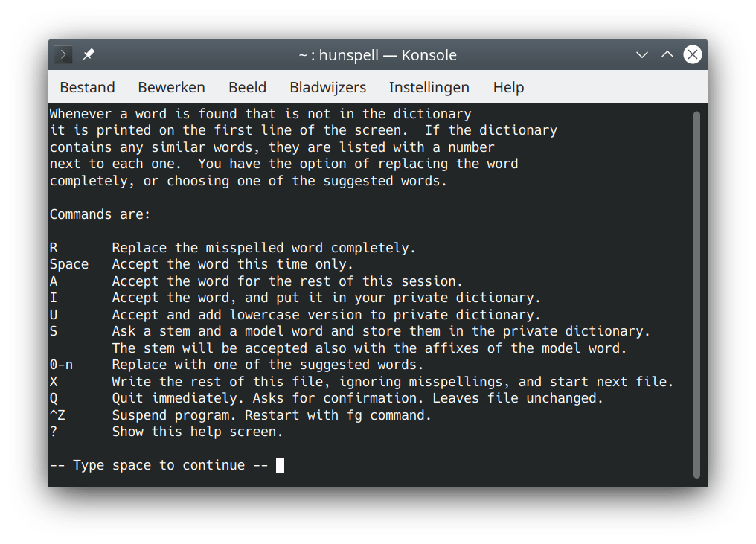Toggle the pin window icon
Viewport: 756px width, 544px height.
tap(89, 55)
